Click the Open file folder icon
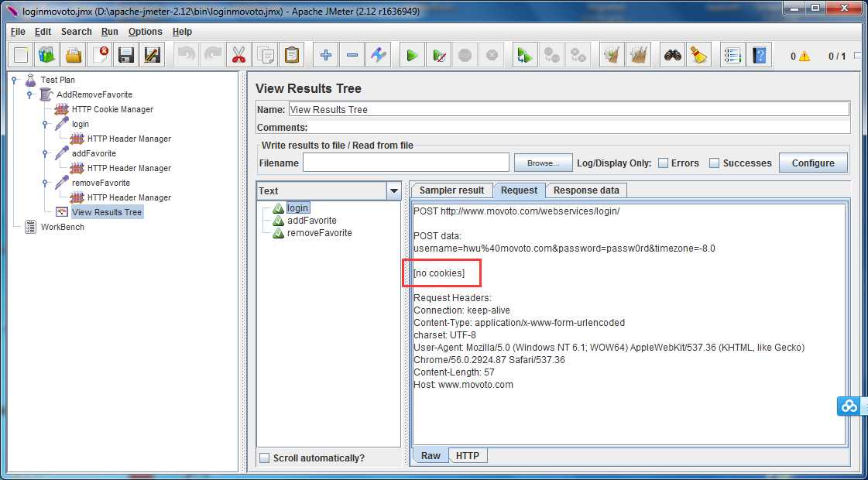 (74, 55)
